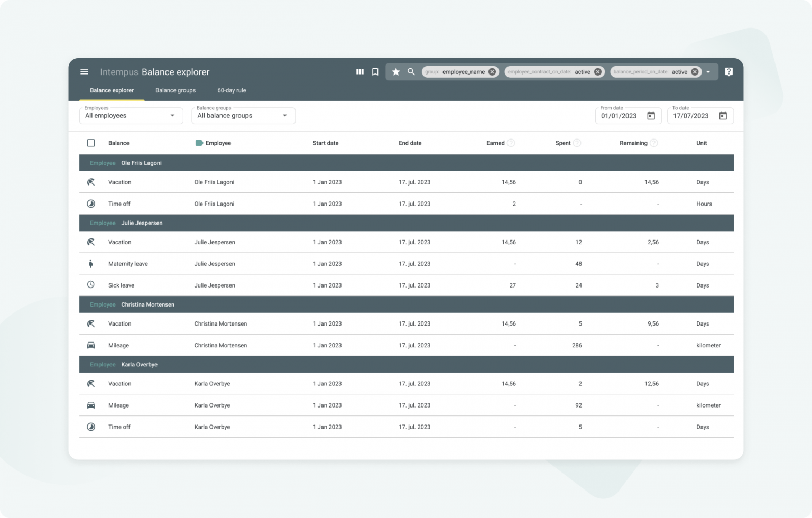Open the hamburger navigation menu
Image resolution: width=812 pixels, height=518 pixels.
pyautogui.click(x=84, y=72)
